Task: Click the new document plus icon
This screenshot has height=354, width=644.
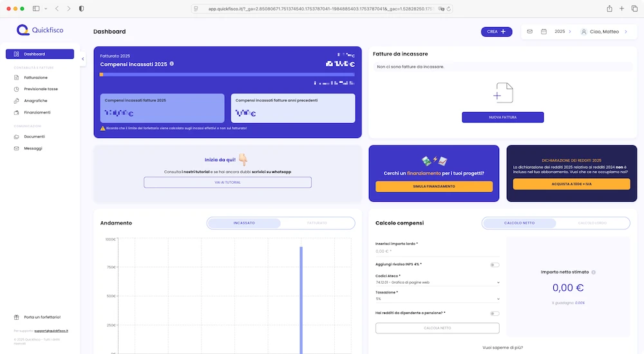Action: pyautogui.click(x=502, y=93)
